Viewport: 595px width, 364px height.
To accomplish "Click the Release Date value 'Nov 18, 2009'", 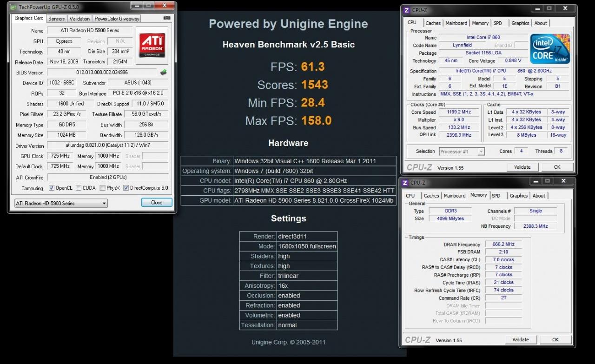I will [x=64, y=62].
